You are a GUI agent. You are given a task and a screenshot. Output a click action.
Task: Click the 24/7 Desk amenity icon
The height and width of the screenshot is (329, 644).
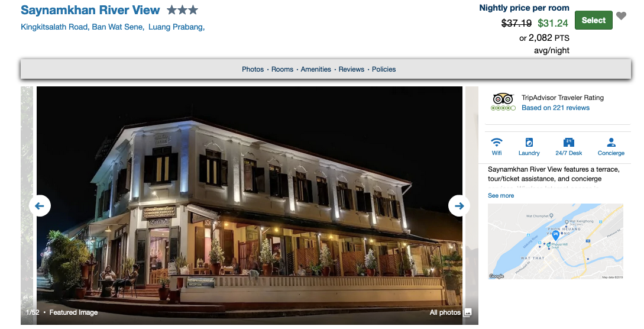coord(568,143)
